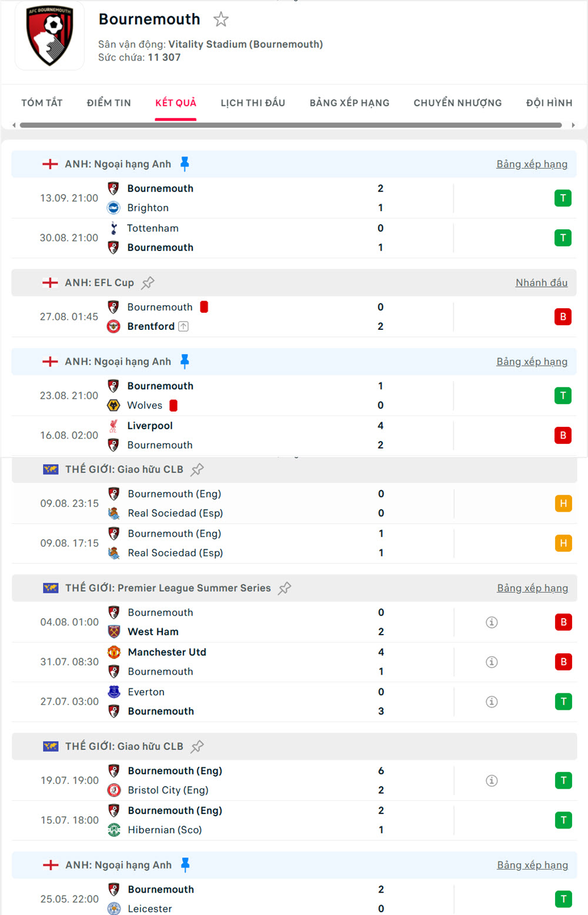This screenshot has width=588, height=915.
Task: Click the promotion arrow icon beside Brentford
Action: pos(183,326)
